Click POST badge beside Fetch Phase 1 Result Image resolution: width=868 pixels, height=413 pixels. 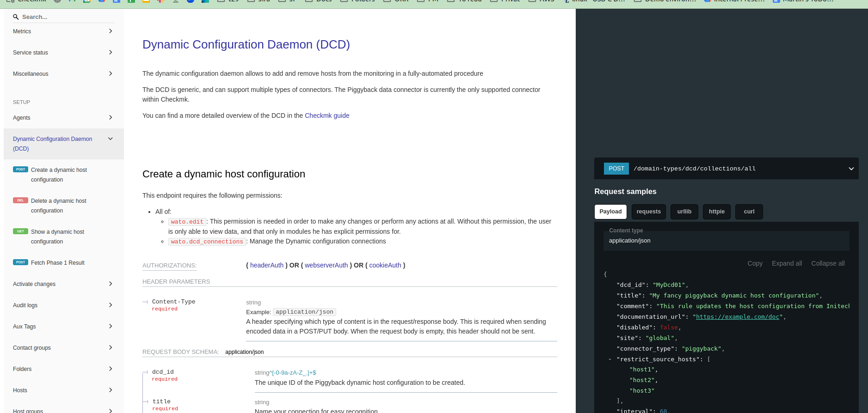(20, 262)
